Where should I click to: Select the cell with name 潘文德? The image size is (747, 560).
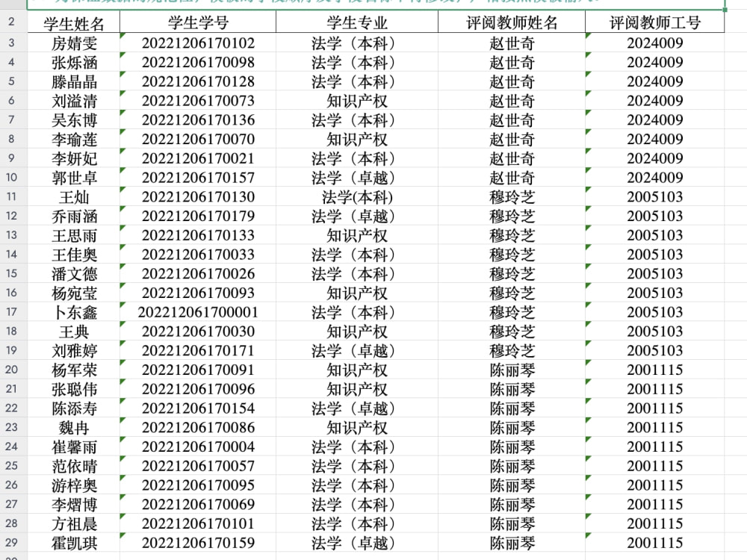click(74, 273)
